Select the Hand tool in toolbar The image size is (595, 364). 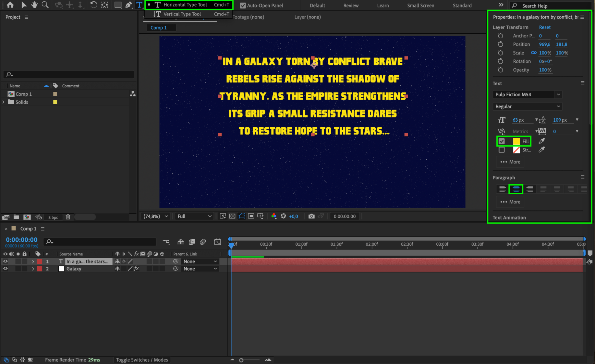point(34,5)
